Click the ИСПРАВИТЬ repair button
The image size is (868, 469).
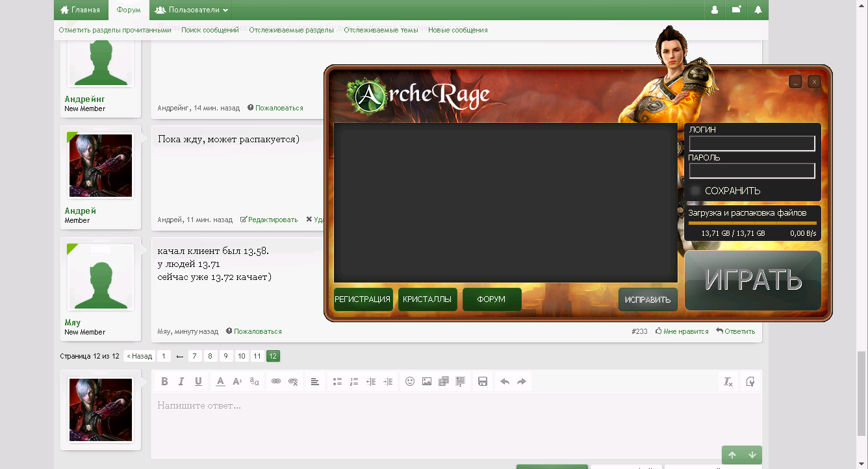(648, 300)
